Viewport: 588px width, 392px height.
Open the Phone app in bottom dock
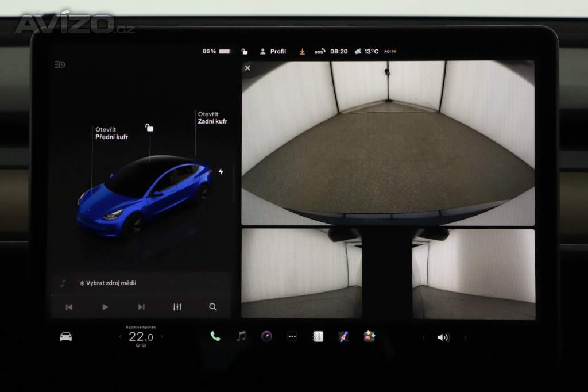215,337
